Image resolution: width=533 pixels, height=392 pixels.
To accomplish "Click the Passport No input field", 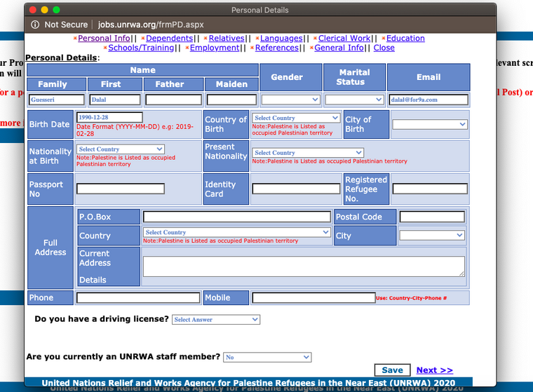I will click(121, 189).
